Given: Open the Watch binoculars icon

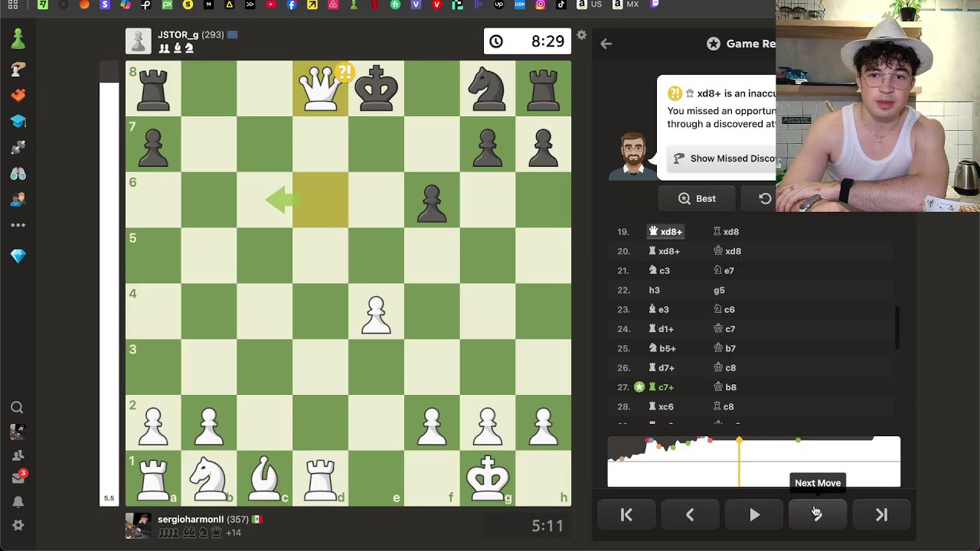Looking at the screenshot, I should tap(18, 174).
